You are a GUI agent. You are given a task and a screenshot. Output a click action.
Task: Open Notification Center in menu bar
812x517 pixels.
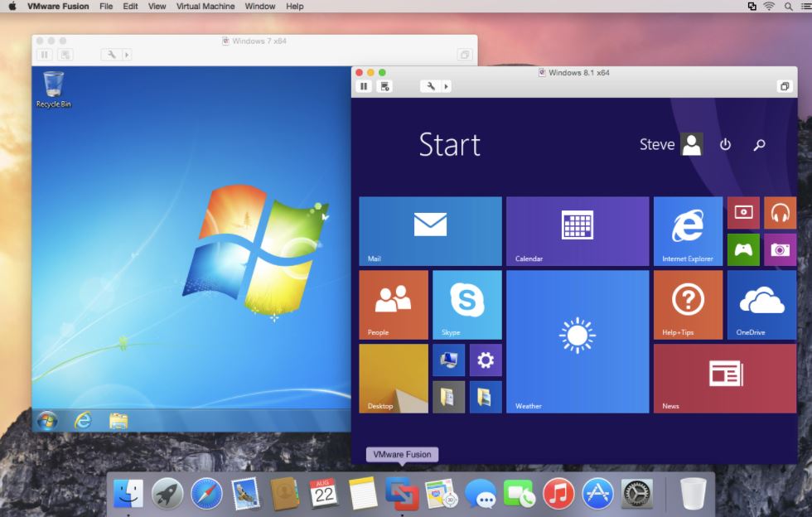[805, 7]
